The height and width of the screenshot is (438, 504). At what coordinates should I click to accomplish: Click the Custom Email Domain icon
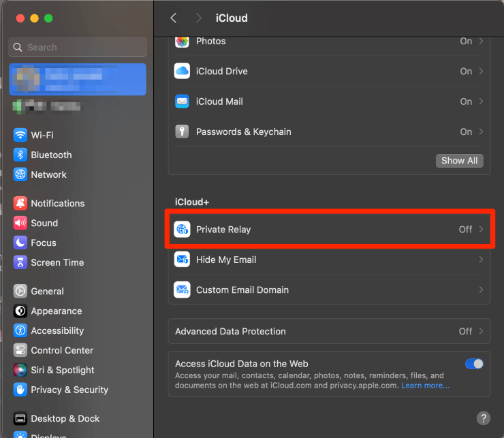pyautogui.click(x=182, y=290)
